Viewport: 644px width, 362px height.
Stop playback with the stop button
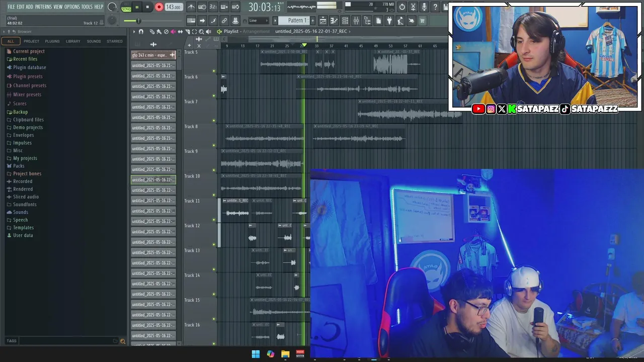(x=147, y=7)
